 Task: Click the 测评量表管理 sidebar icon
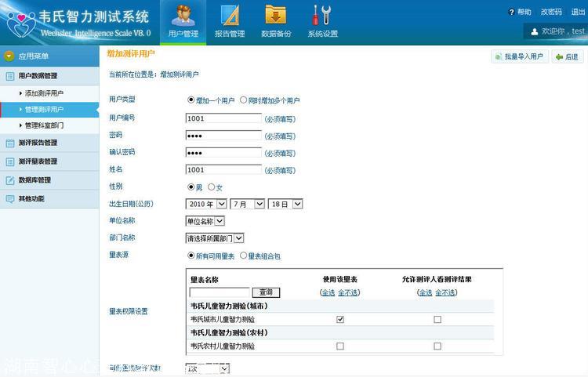[x=10, y=161]
